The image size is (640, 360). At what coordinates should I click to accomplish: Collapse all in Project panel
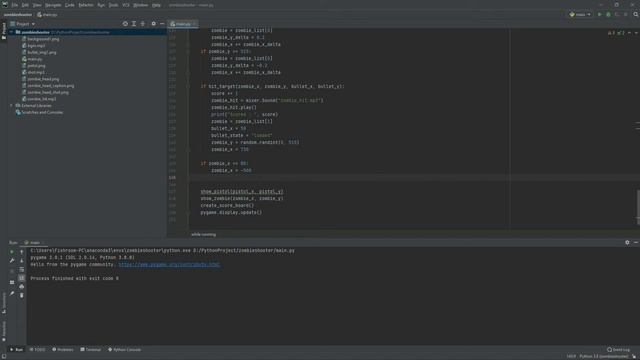pyautogui.click(x=143, y=24)
